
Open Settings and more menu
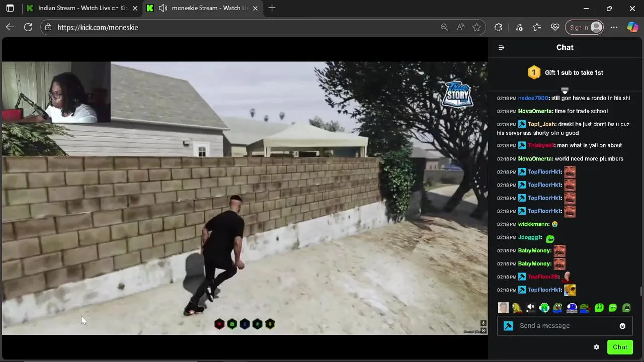pos(614,27)
